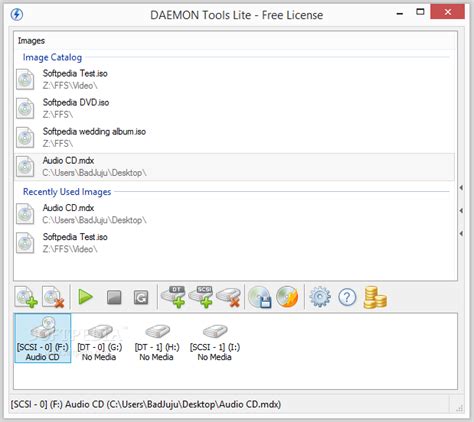Image resolution: width=474 pixels, height=422 pixels.
Task: Open Help with the question mark icon
Action: (x=347, y=297)
